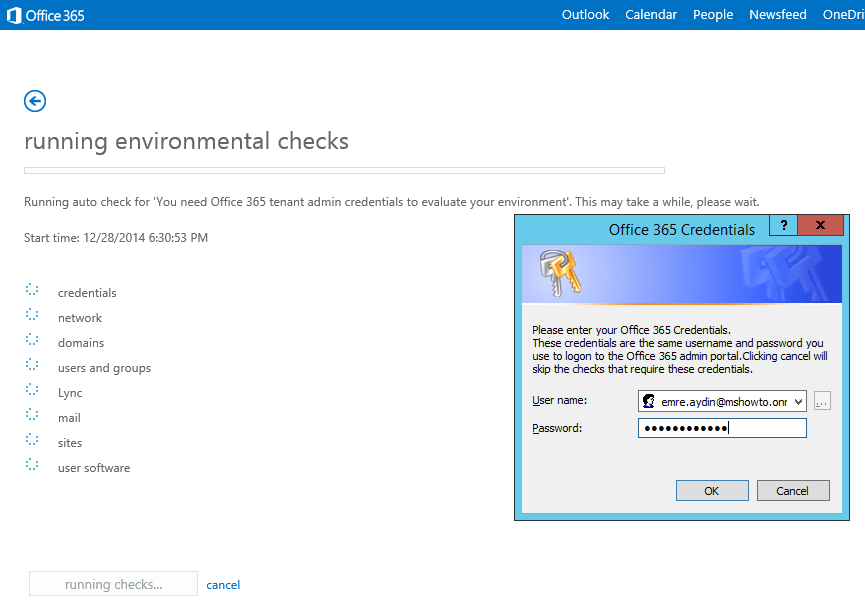Click the browse ellipsis button beside username
865x605 pixels.
(822, 401)
